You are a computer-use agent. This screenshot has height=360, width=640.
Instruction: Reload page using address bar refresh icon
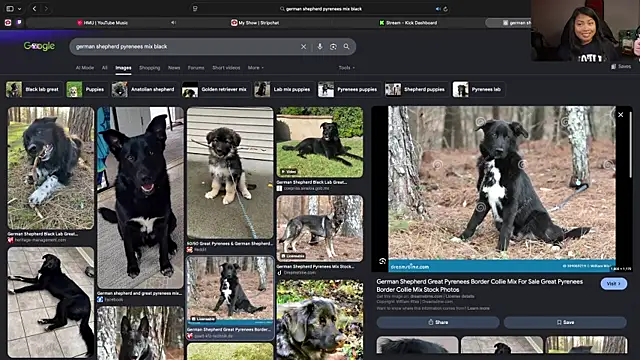click(x=445, y=9)
